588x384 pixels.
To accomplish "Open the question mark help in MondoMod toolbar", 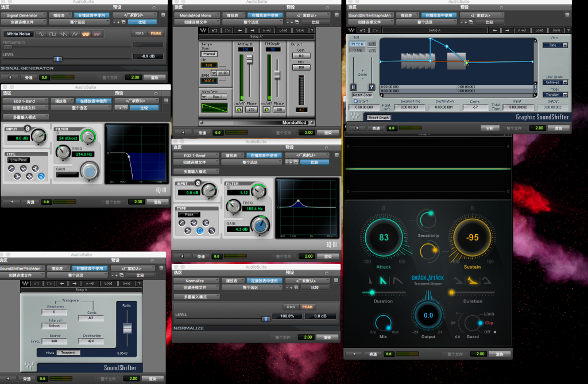I will (x=312, y=30).
